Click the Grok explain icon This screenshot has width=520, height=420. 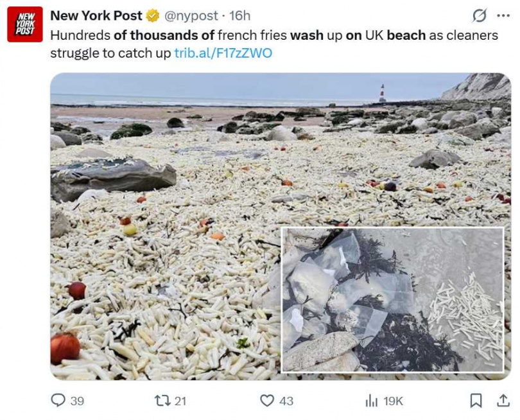point(479,15)
